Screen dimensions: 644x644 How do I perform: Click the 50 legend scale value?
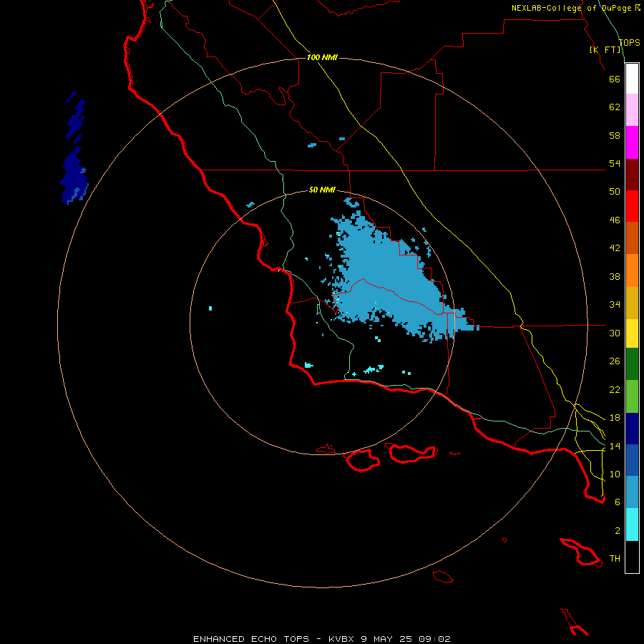615,192
